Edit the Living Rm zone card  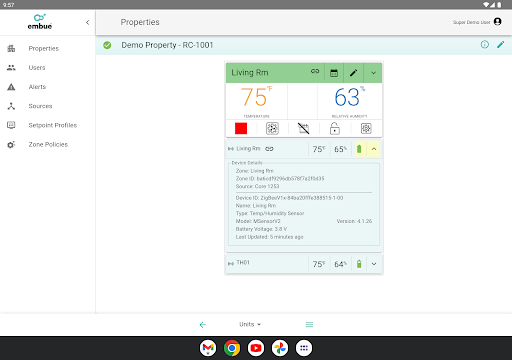(354, 73)
